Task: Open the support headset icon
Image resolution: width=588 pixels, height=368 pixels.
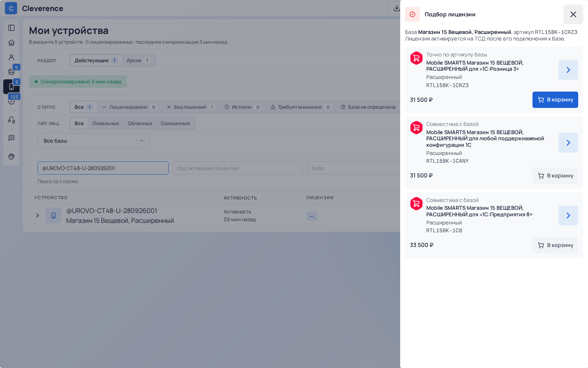Action: point(11,120)
